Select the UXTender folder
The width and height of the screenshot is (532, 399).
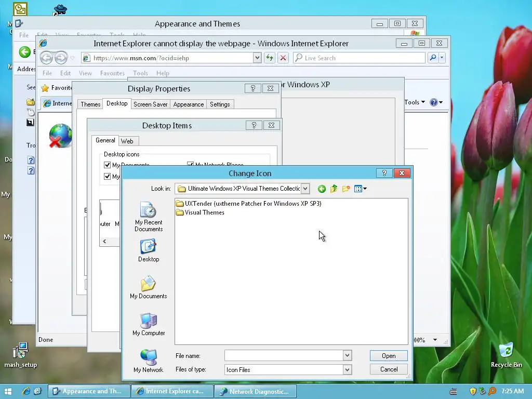tap(248, 204)
